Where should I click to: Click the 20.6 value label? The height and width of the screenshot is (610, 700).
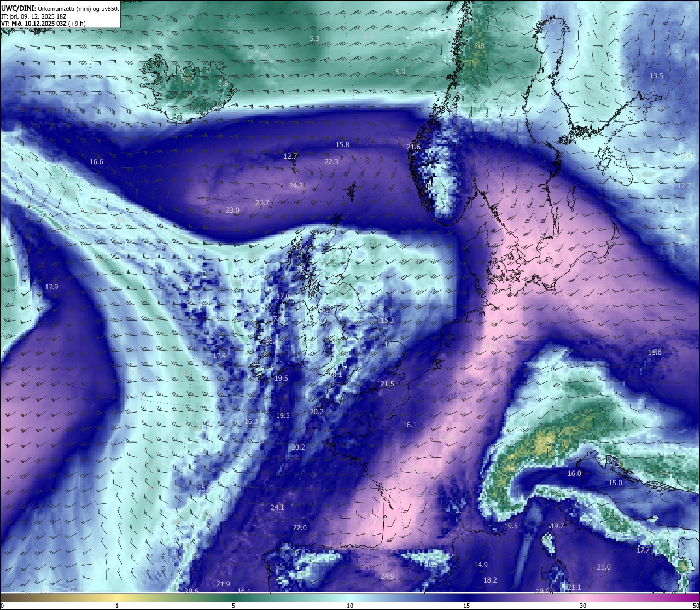point(191,590)
